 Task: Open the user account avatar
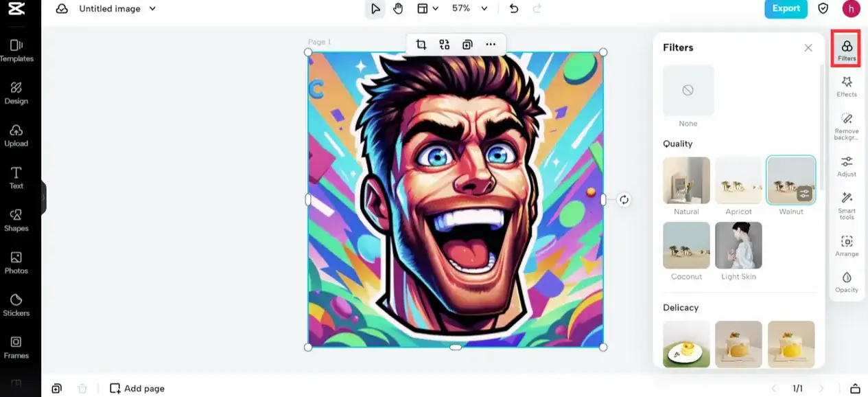[x=851, y=9]
